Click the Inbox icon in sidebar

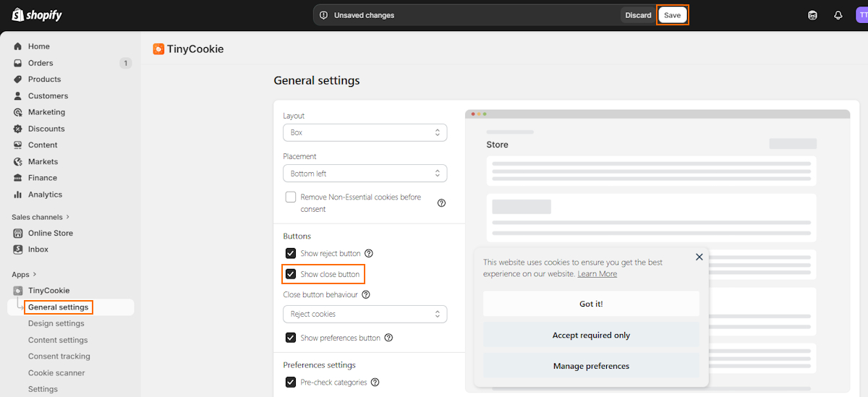click(18, 249)
